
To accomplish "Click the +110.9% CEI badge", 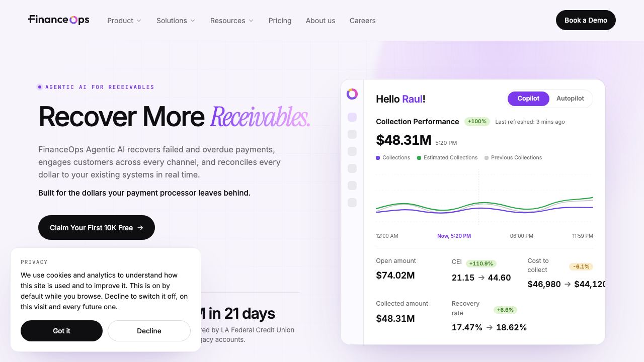I will (x=481, y=263).
